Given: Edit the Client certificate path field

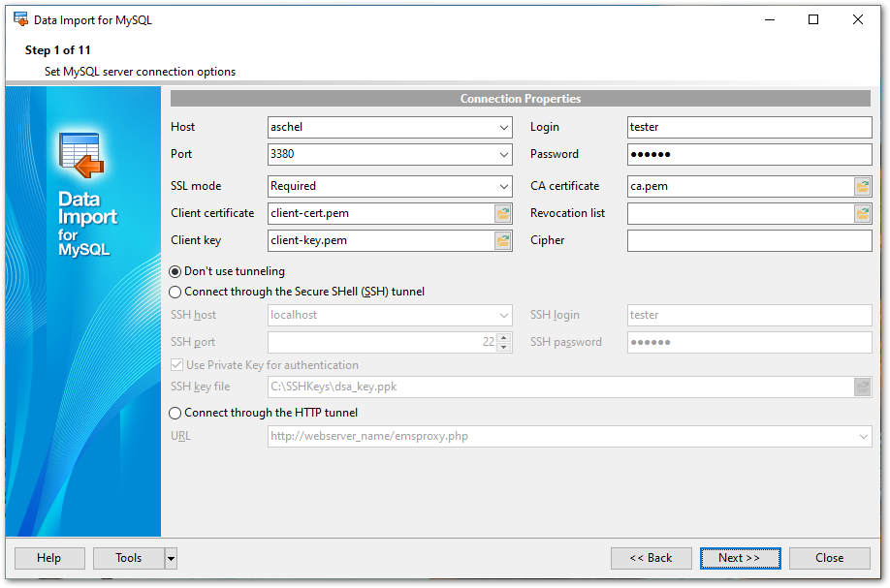Looking at the screenshot, I should [381, 214].
